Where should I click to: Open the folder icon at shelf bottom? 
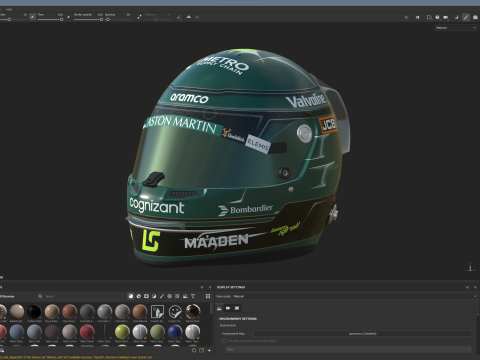coord(202,350)
